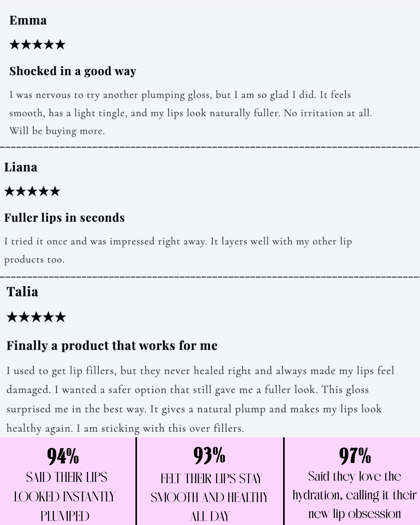Open the "Fuller lips in seconds" review title
Screen dimensions: 420x525
[64, 218]
